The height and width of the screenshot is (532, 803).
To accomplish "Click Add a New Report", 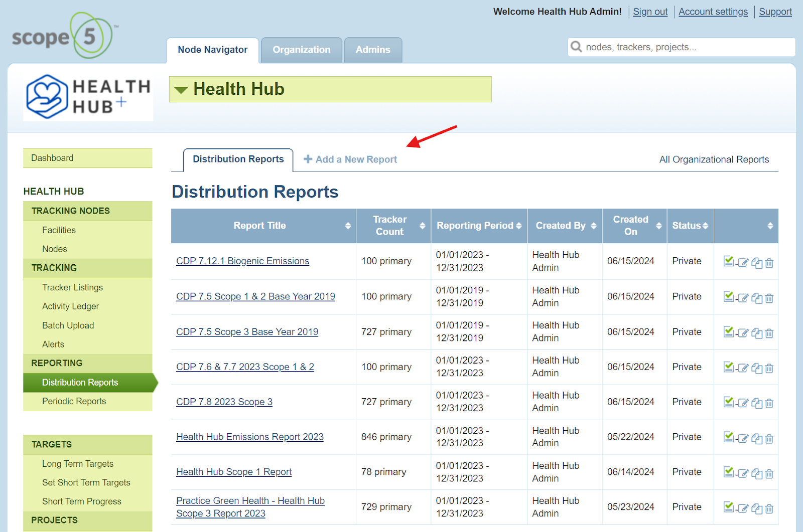I will coord(350,159).
